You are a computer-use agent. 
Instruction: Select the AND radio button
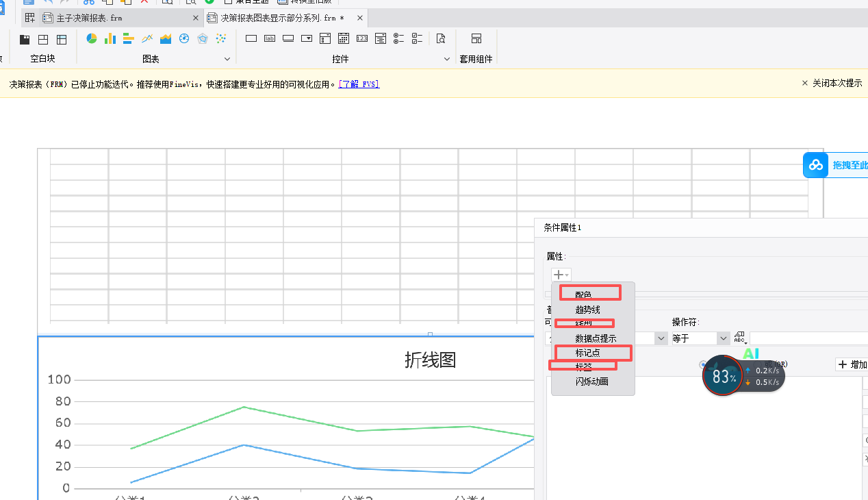pos(703,364)
